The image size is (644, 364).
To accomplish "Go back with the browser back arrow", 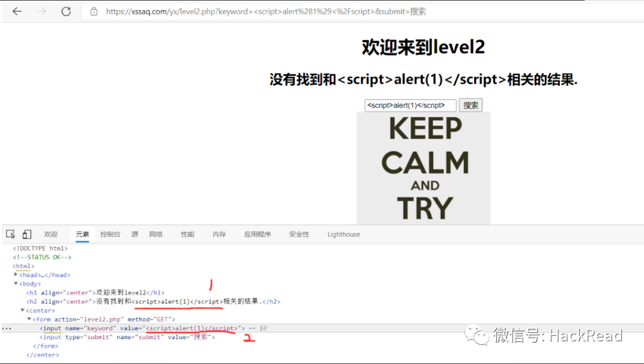I will 17,11.
